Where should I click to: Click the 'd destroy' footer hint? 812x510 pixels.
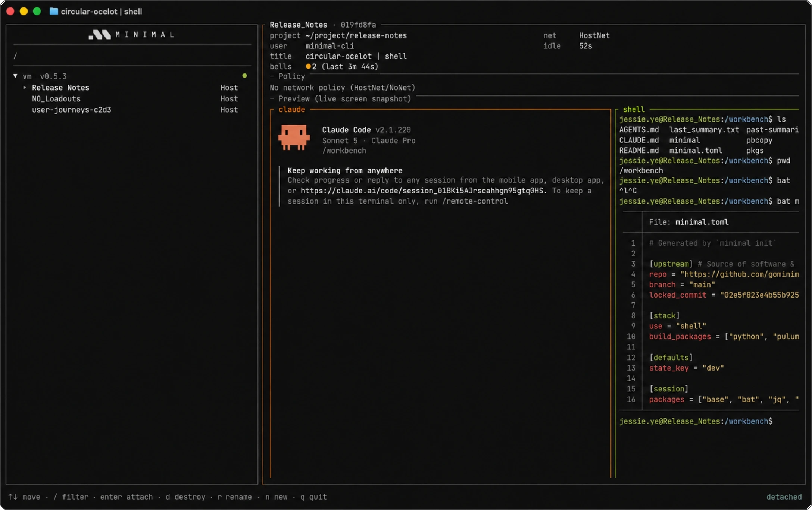pos(185,497)
